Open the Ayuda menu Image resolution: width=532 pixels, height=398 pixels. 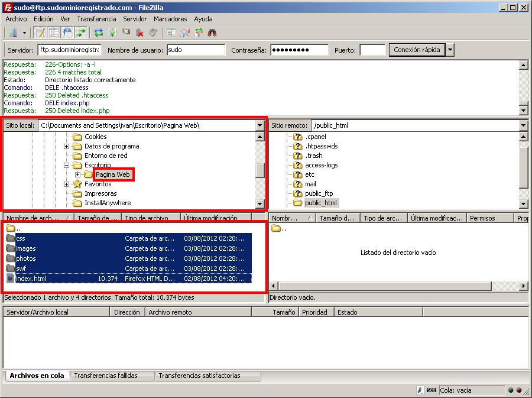[x=203, y=19]
